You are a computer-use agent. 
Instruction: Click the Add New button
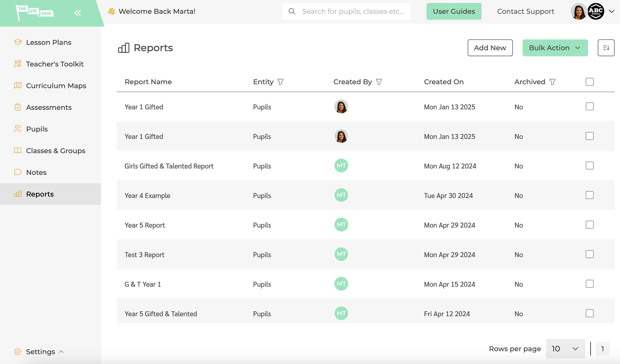(x=490, y=48)
